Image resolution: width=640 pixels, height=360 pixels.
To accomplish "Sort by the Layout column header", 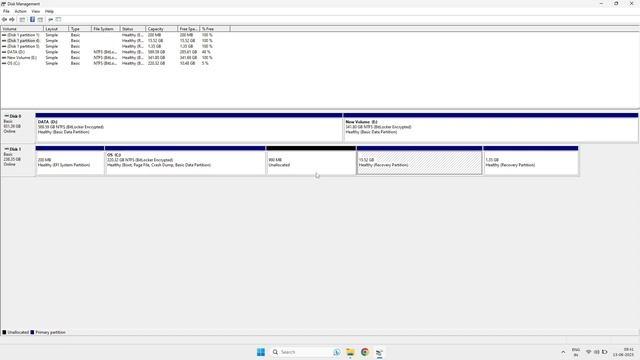I will click(56, 29).
